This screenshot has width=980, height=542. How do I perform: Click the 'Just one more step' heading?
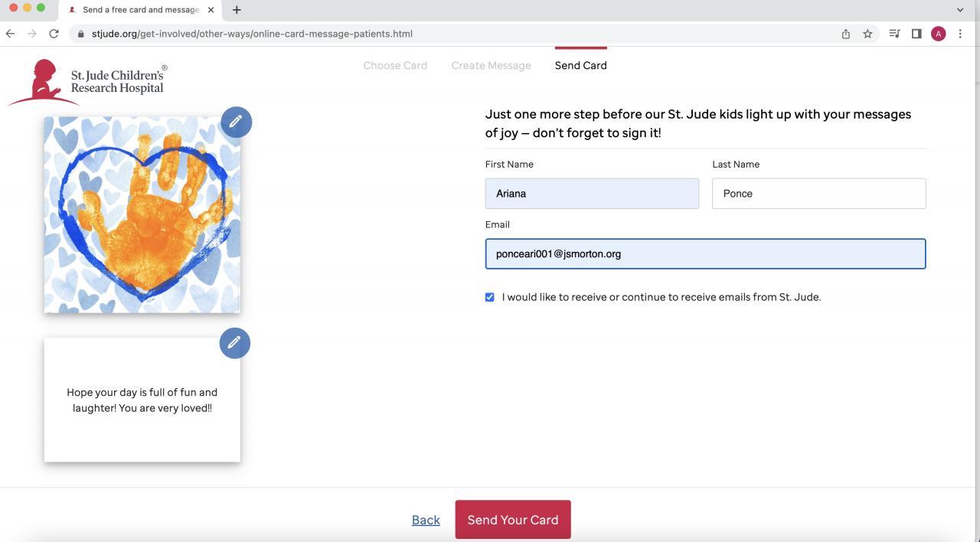[x=698, y=123]
